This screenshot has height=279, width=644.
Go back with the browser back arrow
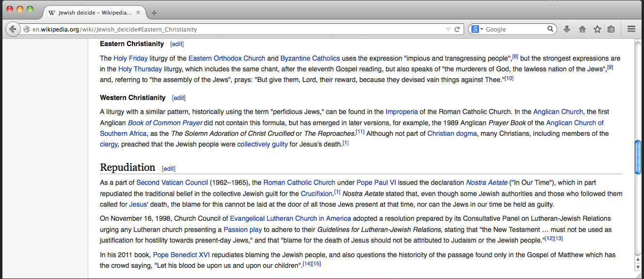(x=13, y=29)
